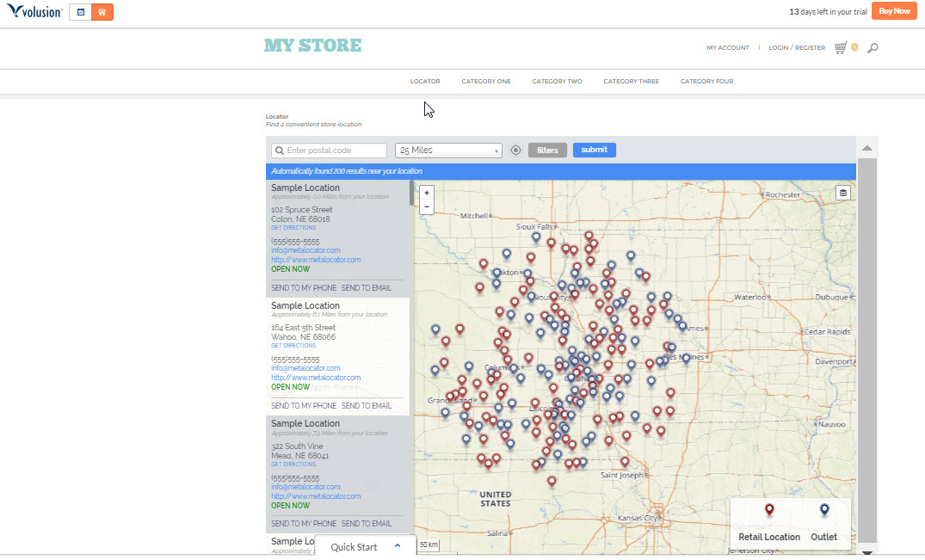Send Wahoo location to my phone
Screen dimensions: 925x560
tap(303, 405)
